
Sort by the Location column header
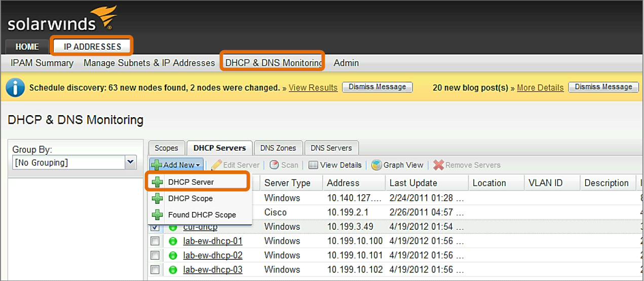point(496,183)
